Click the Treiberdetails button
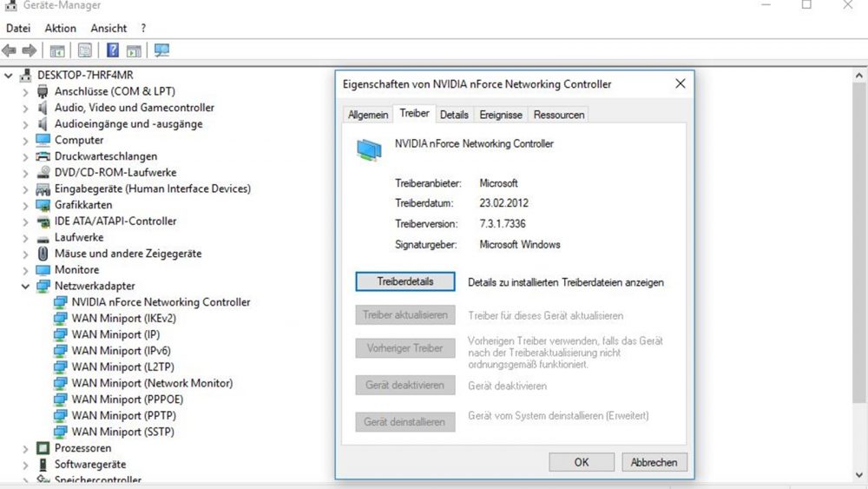868x489 pixels. click(x=405, y=281)
